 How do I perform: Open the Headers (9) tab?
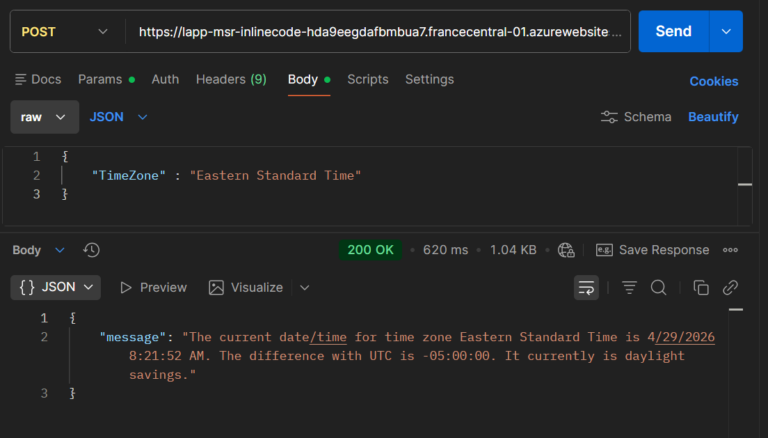pos(231,79)
